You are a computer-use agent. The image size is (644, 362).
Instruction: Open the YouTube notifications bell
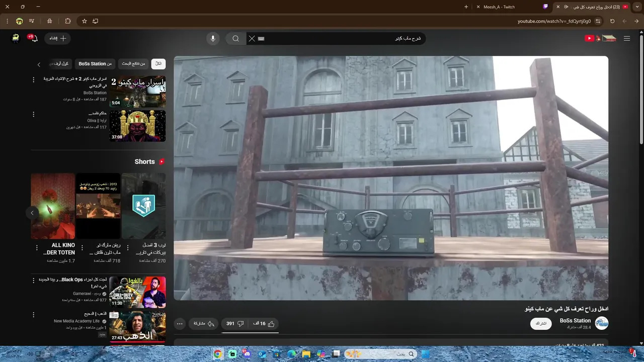click(34, 38)
